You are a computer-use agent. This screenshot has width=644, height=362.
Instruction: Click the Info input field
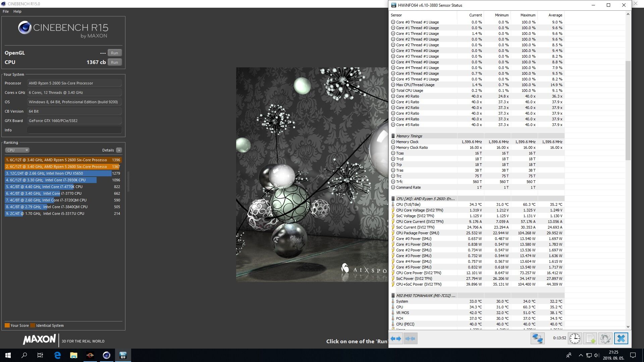[74, 130]
